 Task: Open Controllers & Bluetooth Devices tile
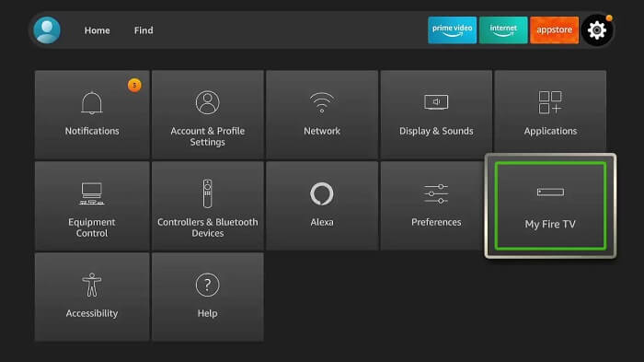point(207,205)
